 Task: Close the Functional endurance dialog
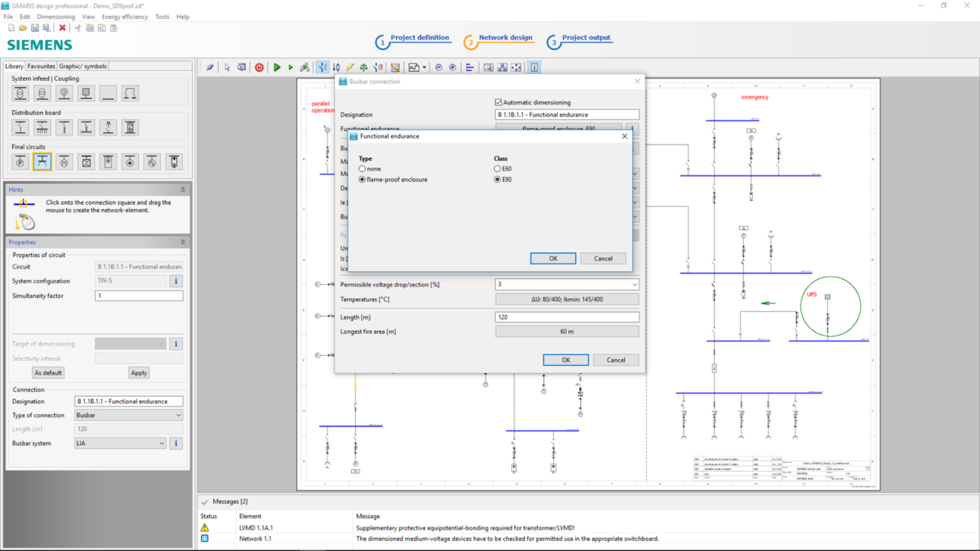(625, 136)
